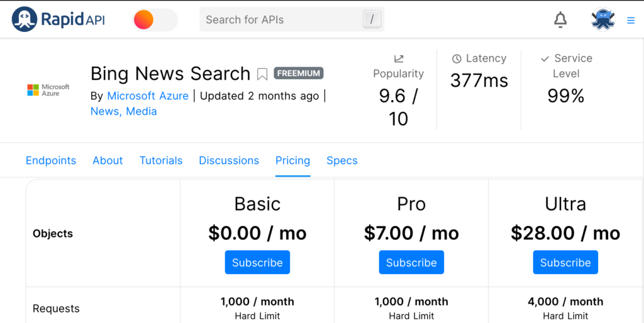Click the $7.00 / mo price
Screen dimensions: 644x323
click(411, 233)
